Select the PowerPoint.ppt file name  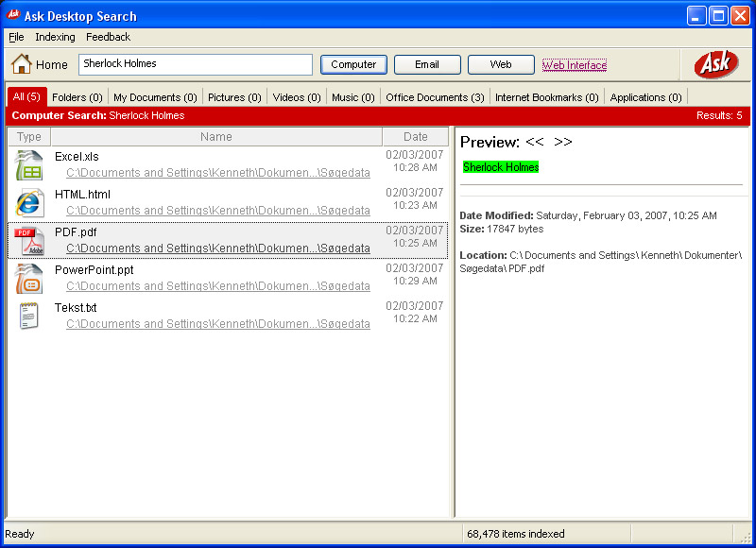coord(94,270)
